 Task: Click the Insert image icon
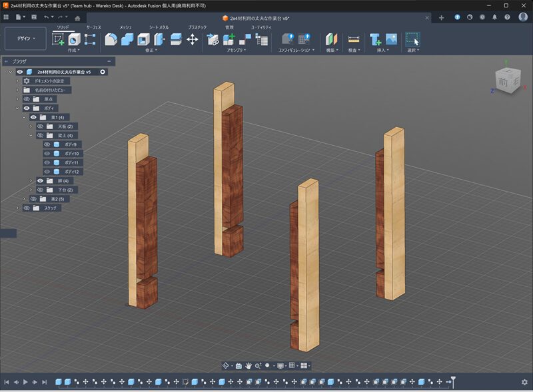(x=391, y=39)
